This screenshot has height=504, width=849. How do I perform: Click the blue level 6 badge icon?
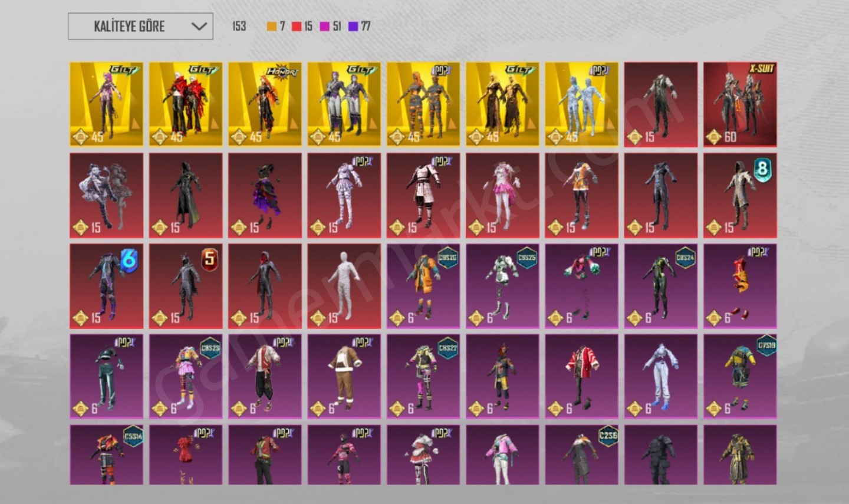coord(129,260)
